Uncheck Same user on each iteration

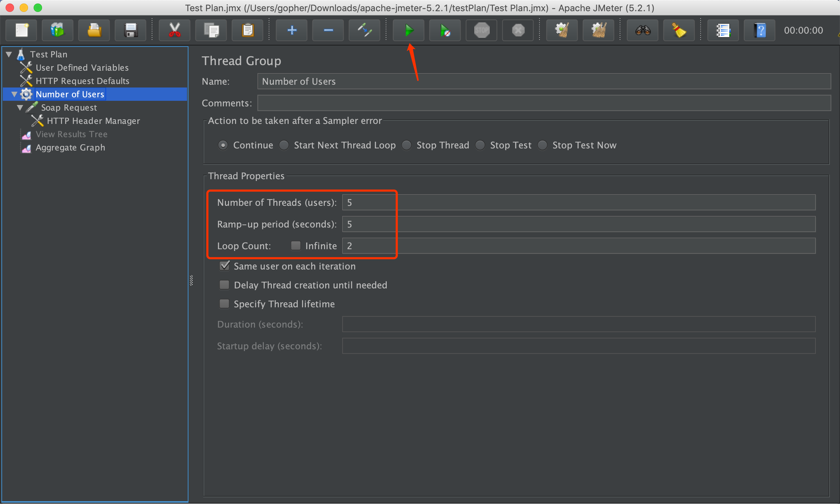pyautogui.click(x=225, y=266)
